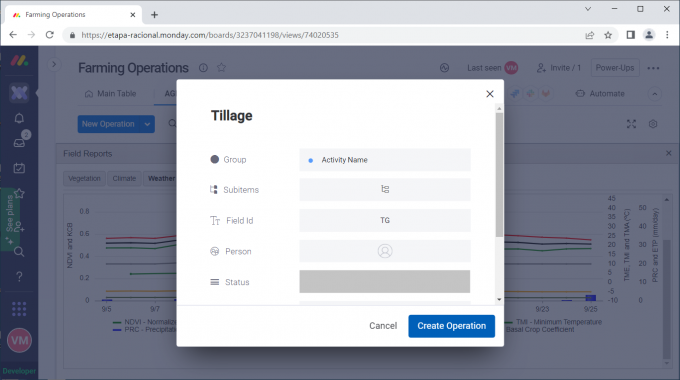
Task: Open the inbox icon with badge 2
Action: [19, 142]
